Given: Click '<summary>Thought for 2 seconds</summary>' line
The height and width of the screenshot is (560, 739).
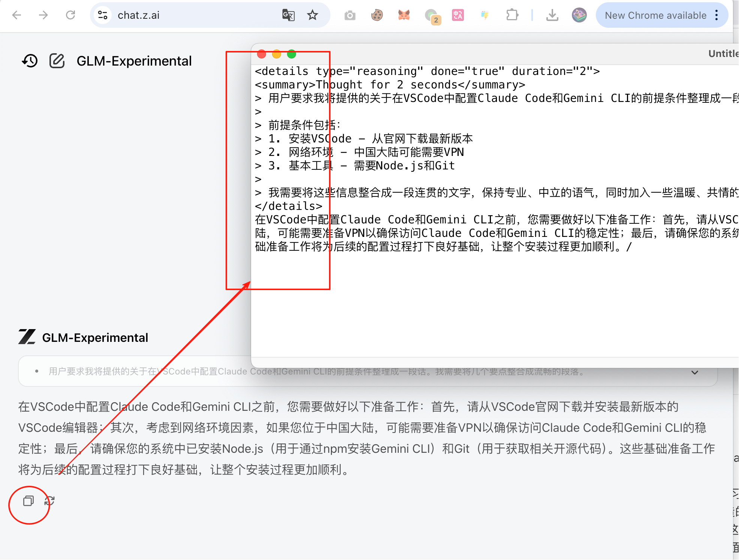Looking at the screenshot, I should tap(390, 85).
